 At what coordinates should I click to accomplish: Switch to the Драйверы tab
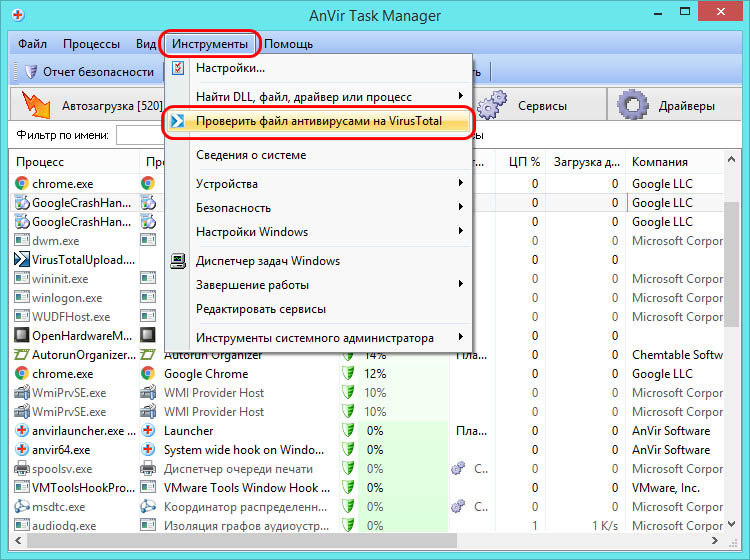point(675,105)
